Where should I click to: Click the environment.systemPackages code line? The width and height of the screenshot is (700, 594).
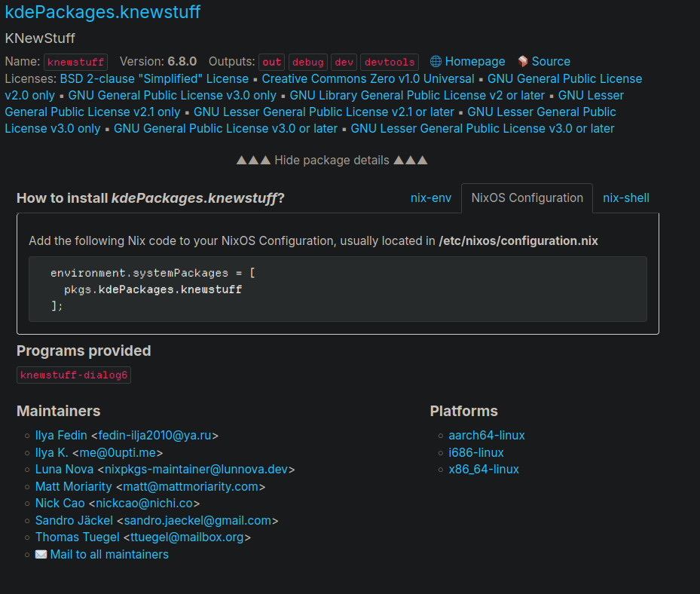(153, 273)
